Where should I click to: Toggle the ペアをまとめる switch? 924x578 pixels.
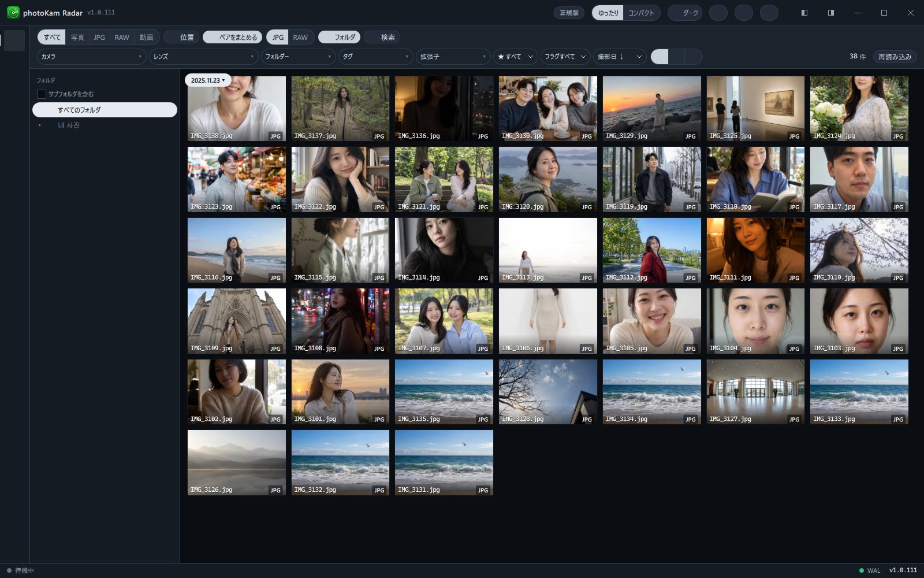tap(232, 37)
